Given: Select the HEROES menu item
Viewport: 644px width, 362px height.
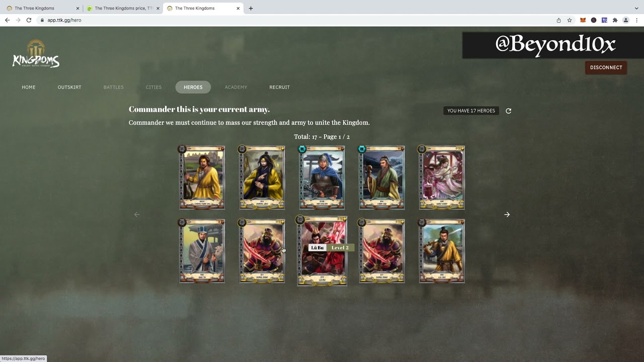Looking at the screenshot, I should pos(193,87).
